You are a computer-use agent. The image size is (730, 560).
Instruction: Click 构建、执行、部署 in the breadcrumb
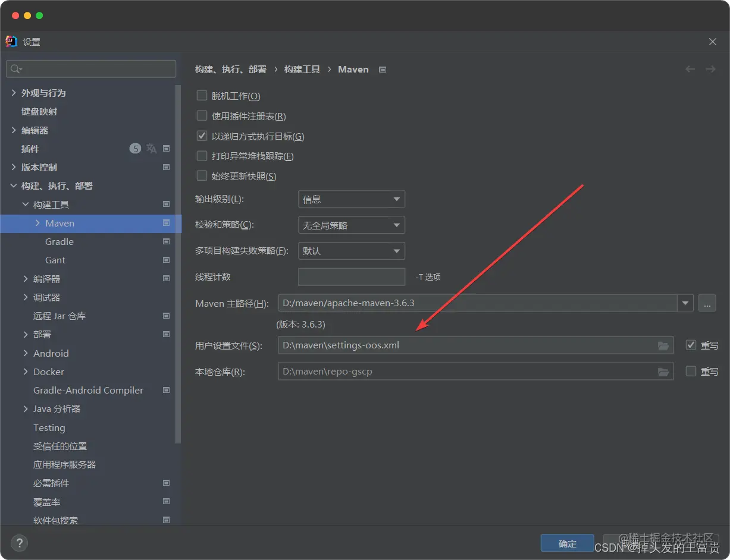(x=231, y=70)
